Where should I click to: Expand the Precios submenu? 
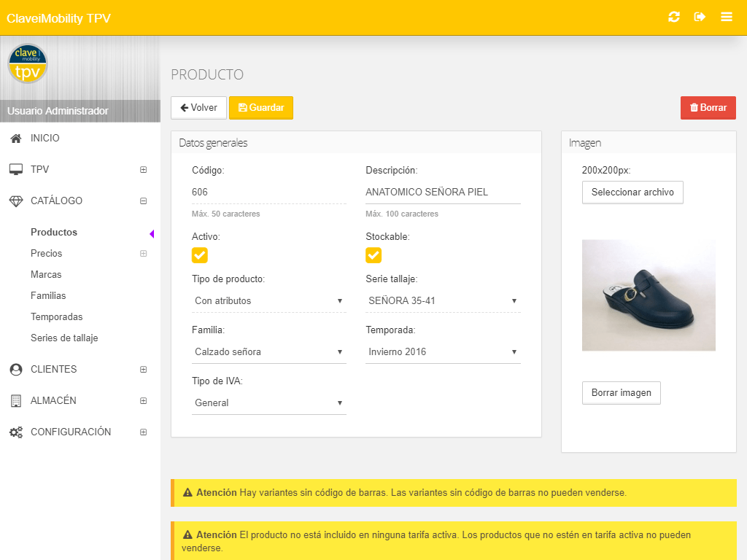(x=144, y=253)
